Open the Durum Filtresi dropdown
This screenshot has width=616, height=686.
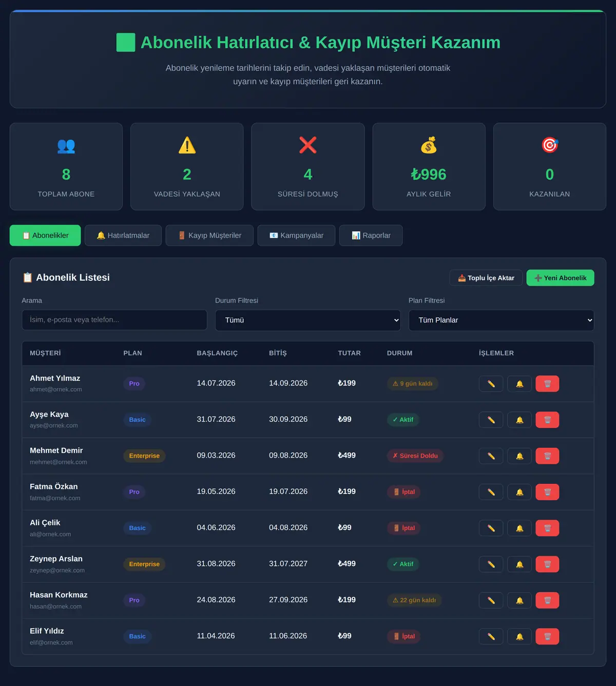click(x=308, y=320)
